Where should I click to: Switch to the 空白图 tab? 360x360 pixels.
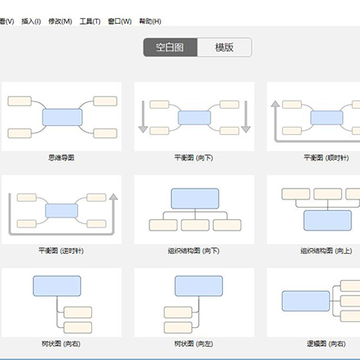[170, 47]
